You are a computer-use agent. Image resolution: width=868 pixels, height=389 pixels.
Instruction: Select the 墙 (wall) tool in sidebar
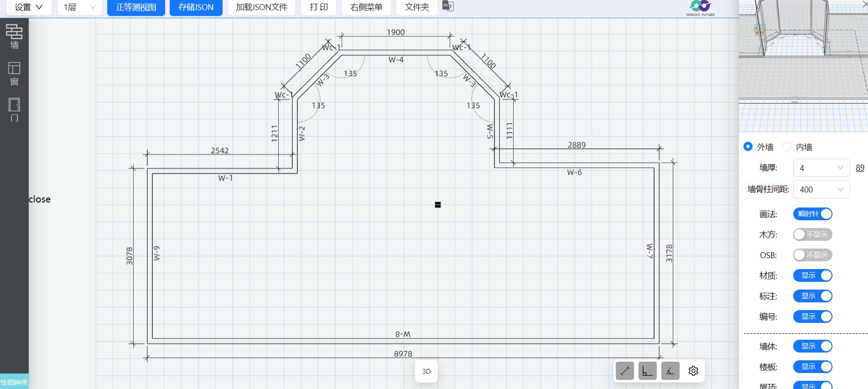14,36
